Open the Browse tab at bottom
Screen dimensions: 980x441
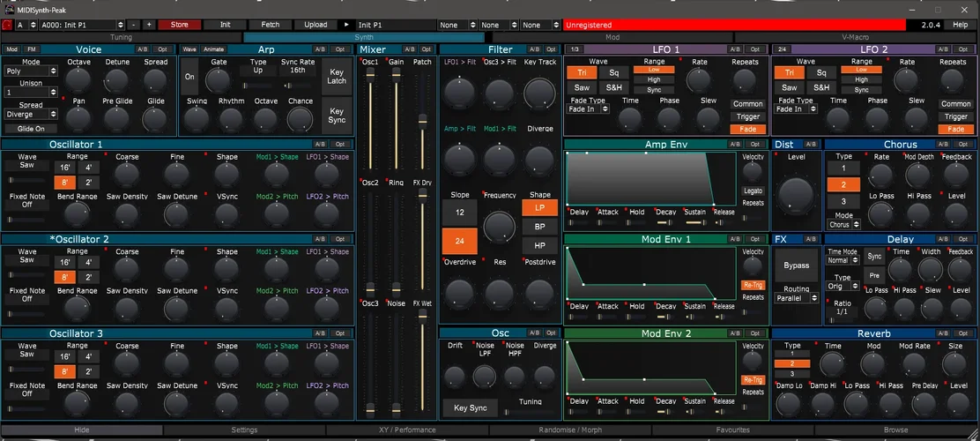pos(895,430)
